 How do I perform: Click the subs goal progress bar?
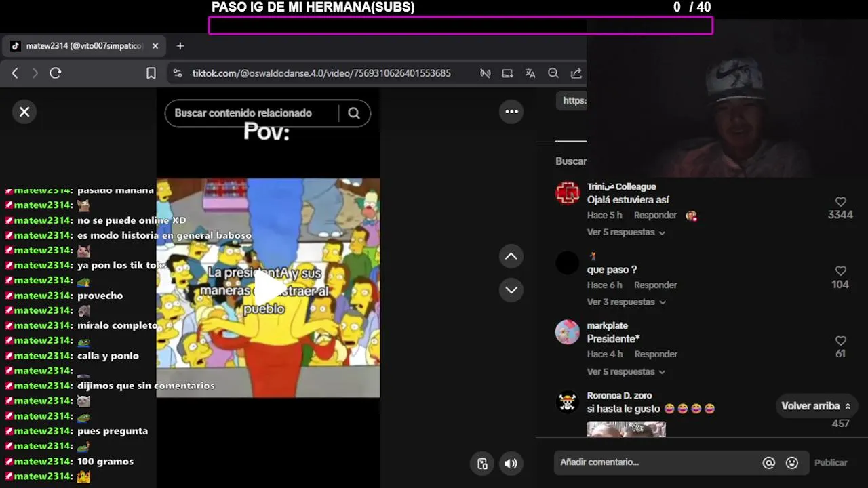pos(460,26)
